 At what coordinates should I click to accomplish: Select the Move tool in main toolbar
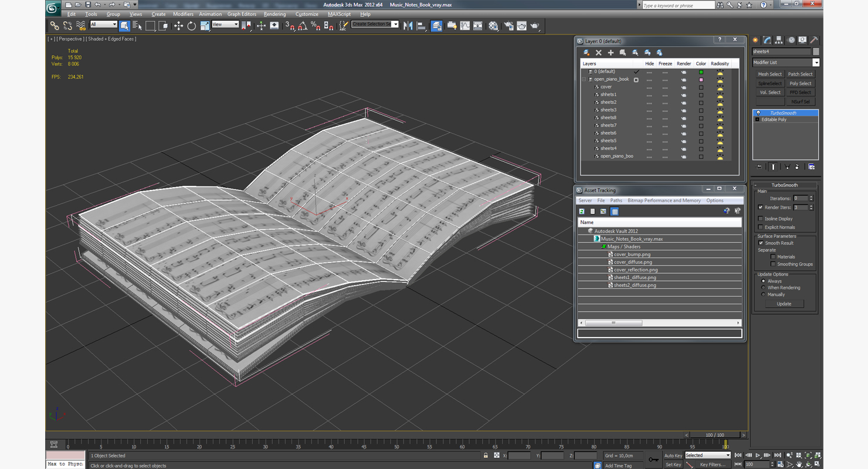point(178,26)
